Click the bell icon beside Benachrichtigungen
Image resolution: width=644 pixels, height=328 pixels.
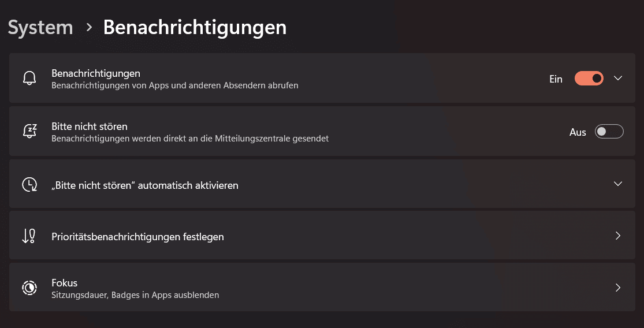(x=29, y=79)
